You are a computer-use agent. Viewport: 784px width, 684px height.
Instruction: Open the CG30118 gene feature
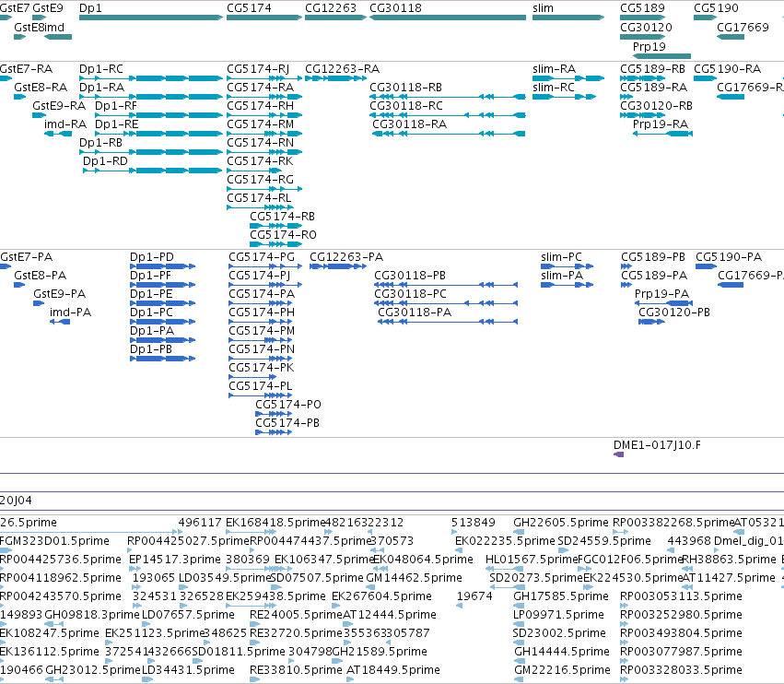pyautogui.click(x=448, y=18)
